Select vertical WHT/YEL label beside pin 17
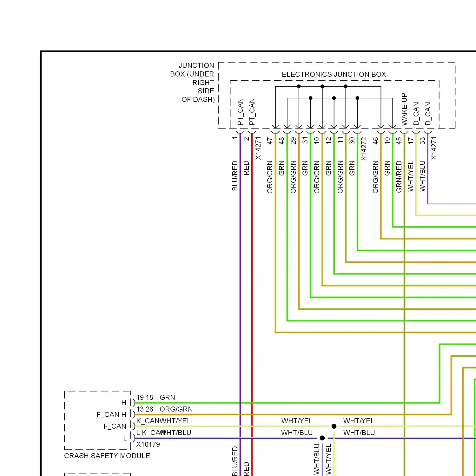 tap(411, 176)
